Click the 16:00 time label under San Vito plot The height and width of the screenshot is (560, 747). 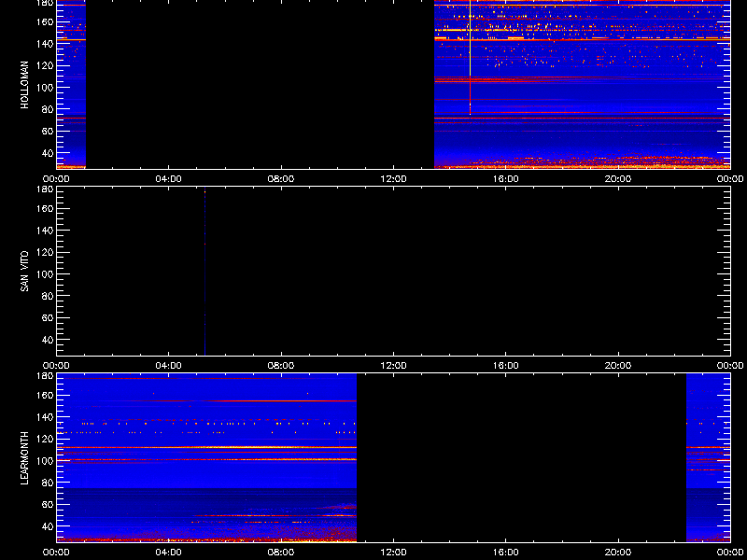pyautogui.click(x=506, y=366)
